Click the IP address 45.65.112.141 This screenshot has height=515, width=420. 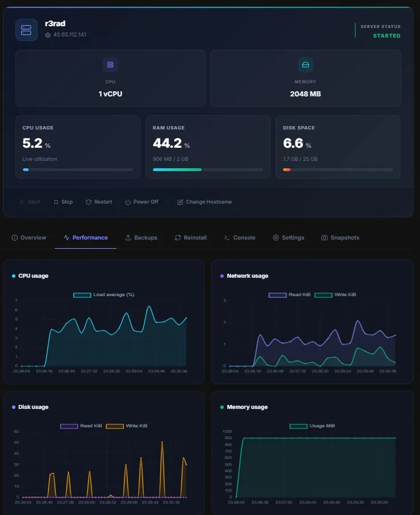(x=70, y=34)
